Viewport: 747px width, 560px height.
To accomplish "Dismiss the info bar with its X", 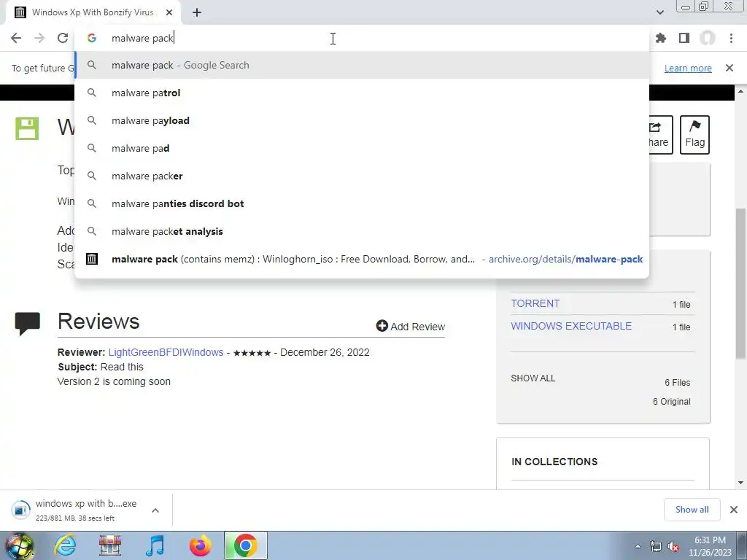I will [x=729, y=68].
